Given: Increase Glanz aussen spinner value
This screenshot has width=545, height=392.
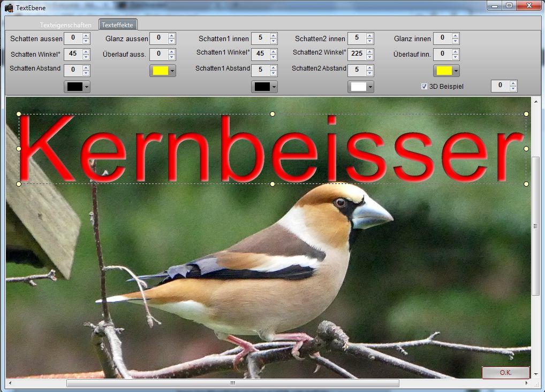Looking at the screenshot, I should 172,35.
